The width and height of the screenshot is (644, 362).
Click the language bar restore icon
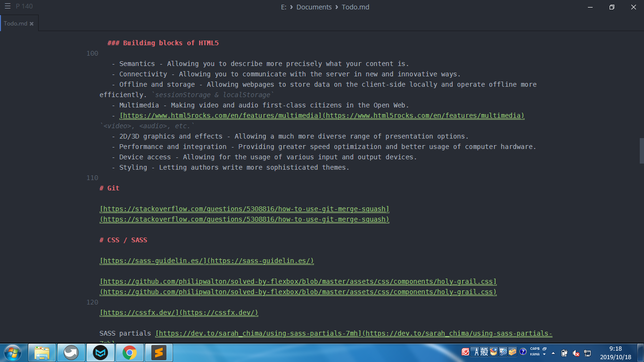coord(545,349)
